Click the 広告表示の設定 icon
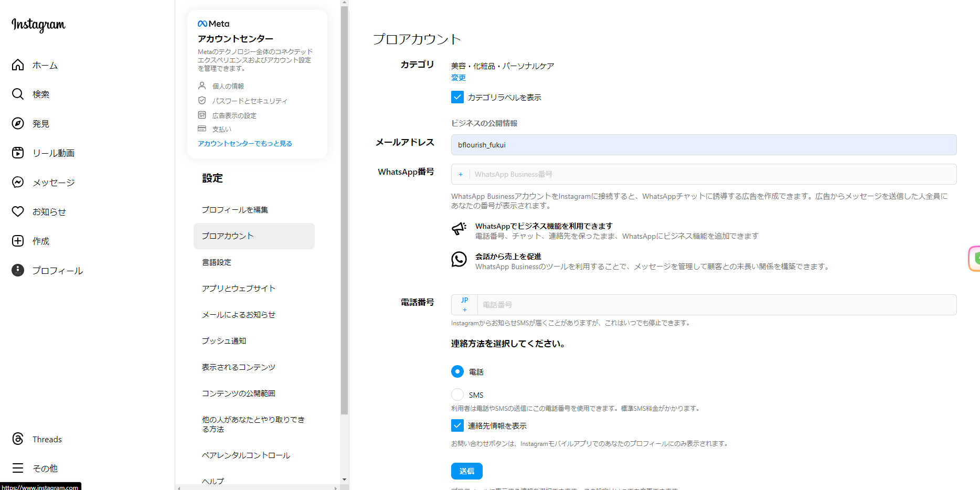980x490 pixels. click(202, 115)
